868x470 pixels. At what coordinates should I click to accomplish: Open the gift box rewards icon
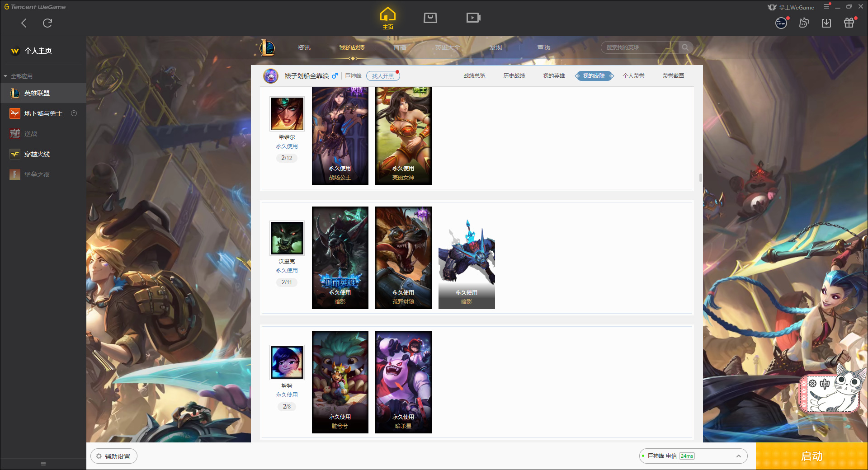[849, 23]
